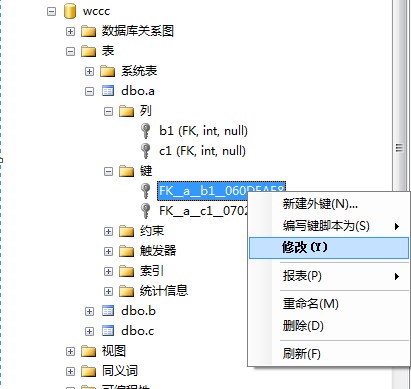
Task: Click the 触发器 folder icon
Action: [126, 251]
